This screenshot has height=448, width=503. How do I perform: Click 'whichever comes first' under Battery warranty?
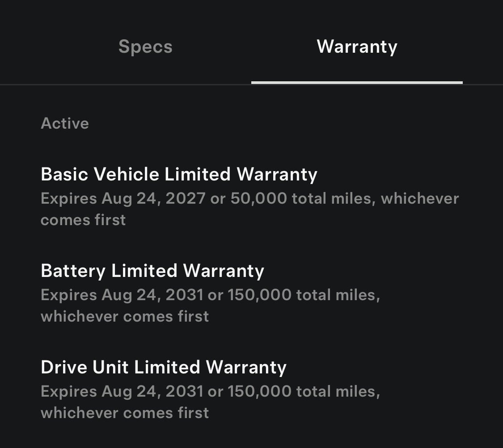coord(125,316)
